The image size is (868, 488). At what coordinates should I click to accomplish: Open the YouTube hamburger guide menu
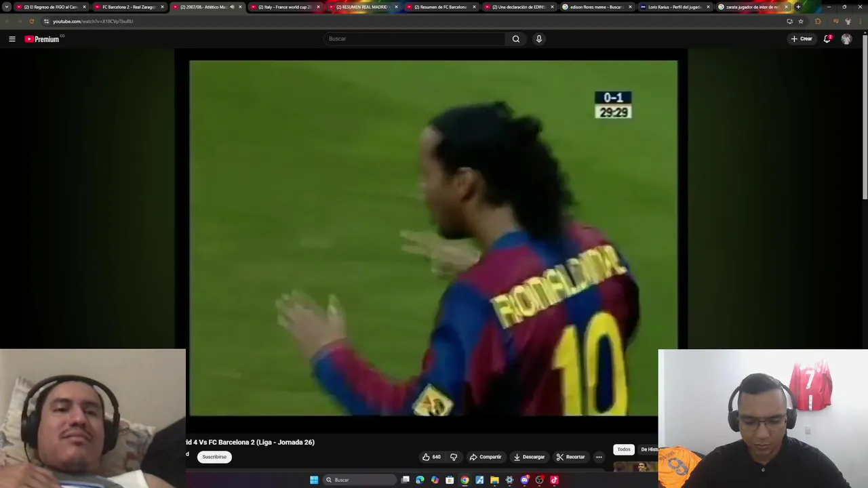[12, 39]
